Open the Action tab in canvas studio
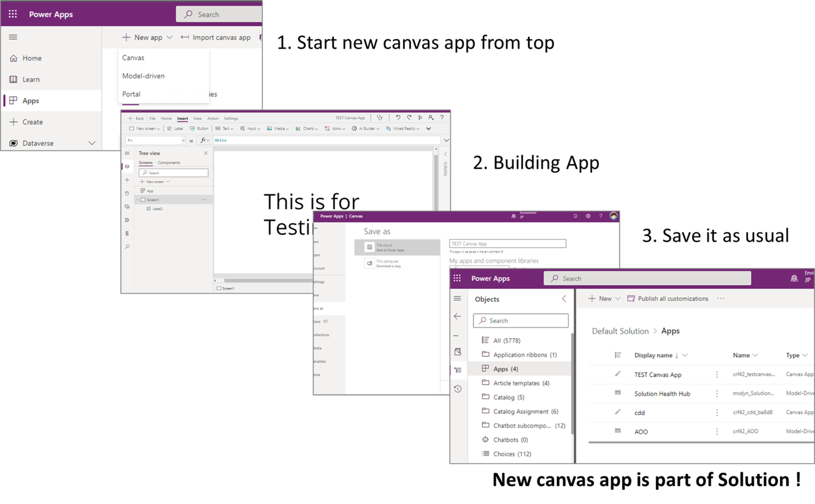 (213, 118)
